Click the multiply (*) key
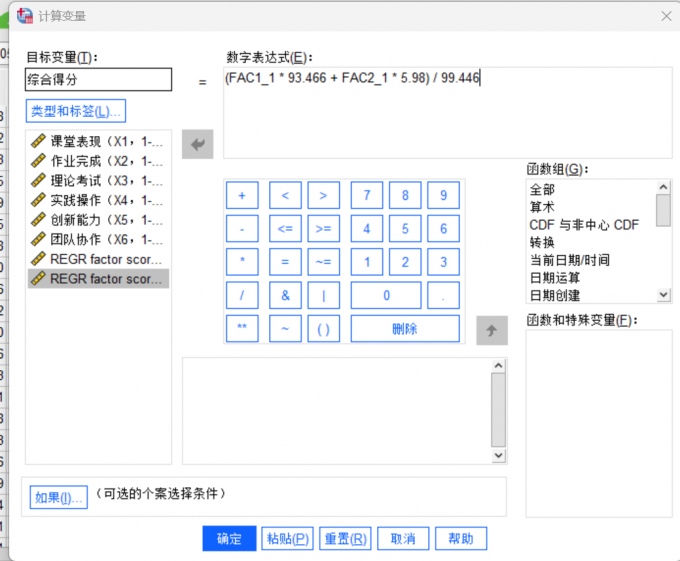680x561 pixels. [x=242, y=262]
